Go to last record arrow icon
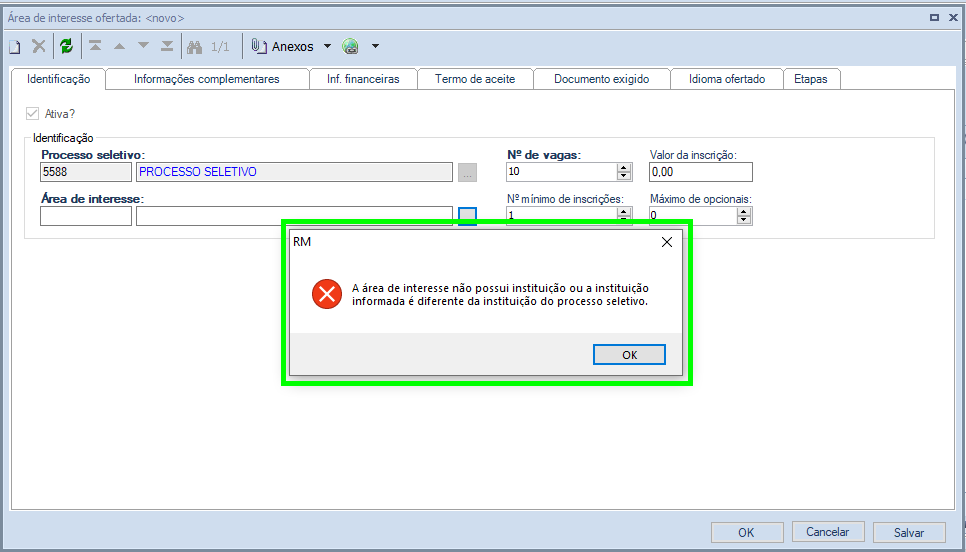 click(x=167, y=46)
